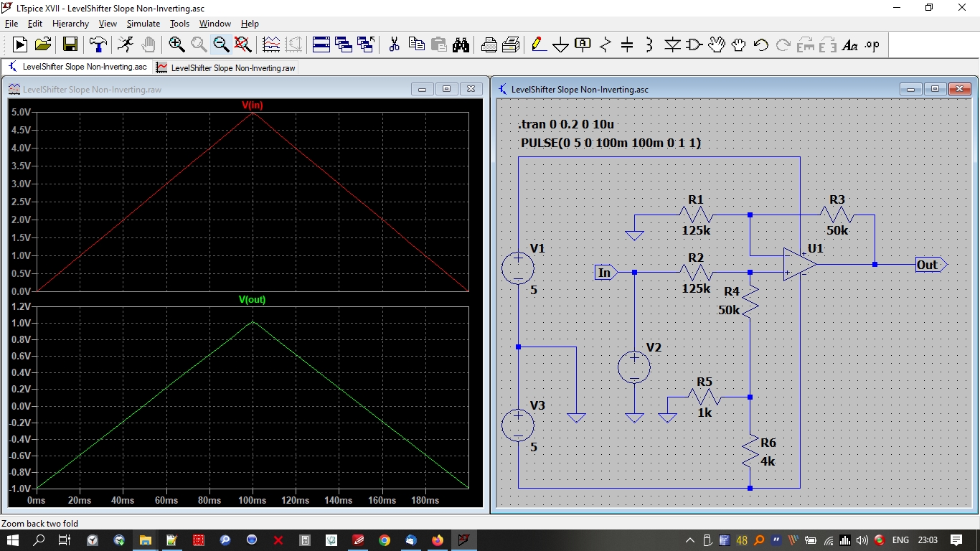Click the Copy icon in toolbar
The height and width of the screenshot is (551, 980).
coord(416,44)
